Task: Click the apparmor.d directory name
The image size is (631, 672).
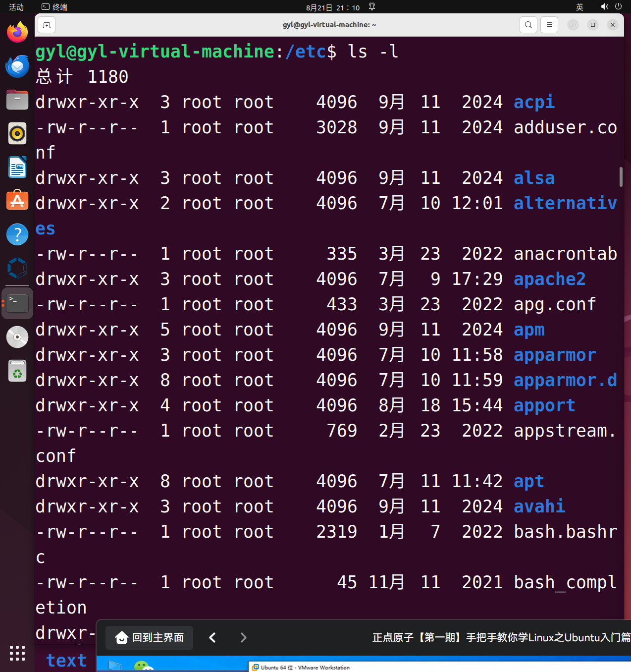Action: (565, 380)
